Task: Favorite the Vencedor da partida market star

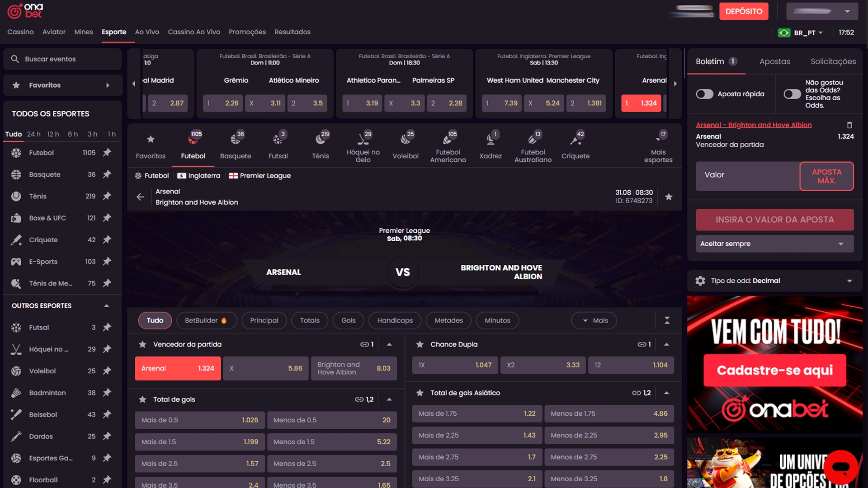Action: coord(142,344)
